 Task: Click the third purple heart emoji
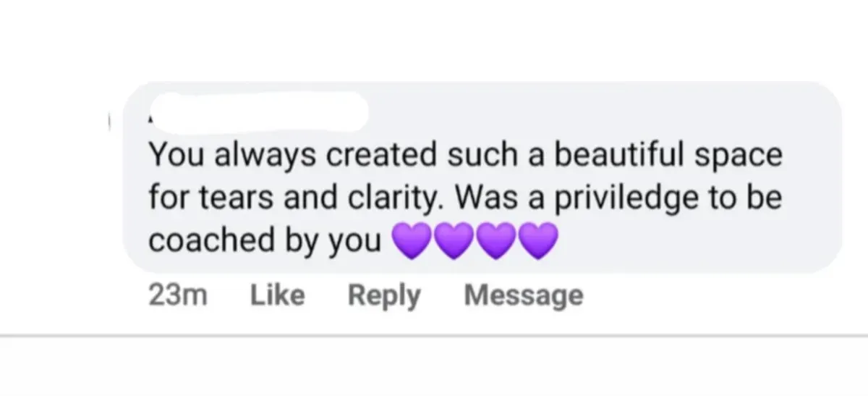coord(498,241)
